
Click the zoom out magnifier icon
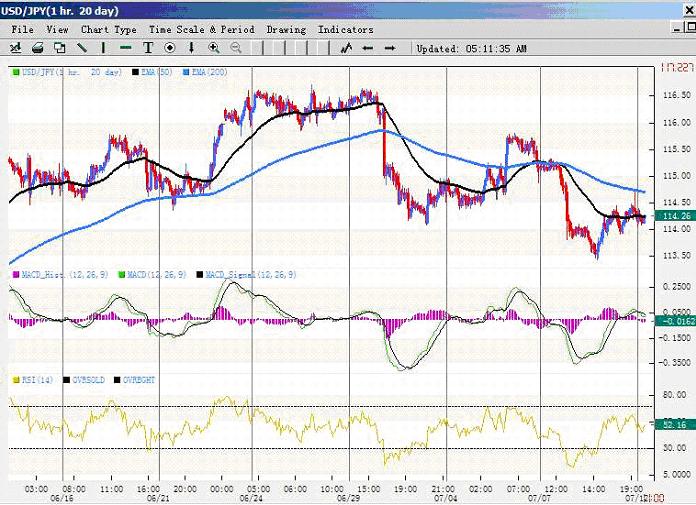pos(236,47)
